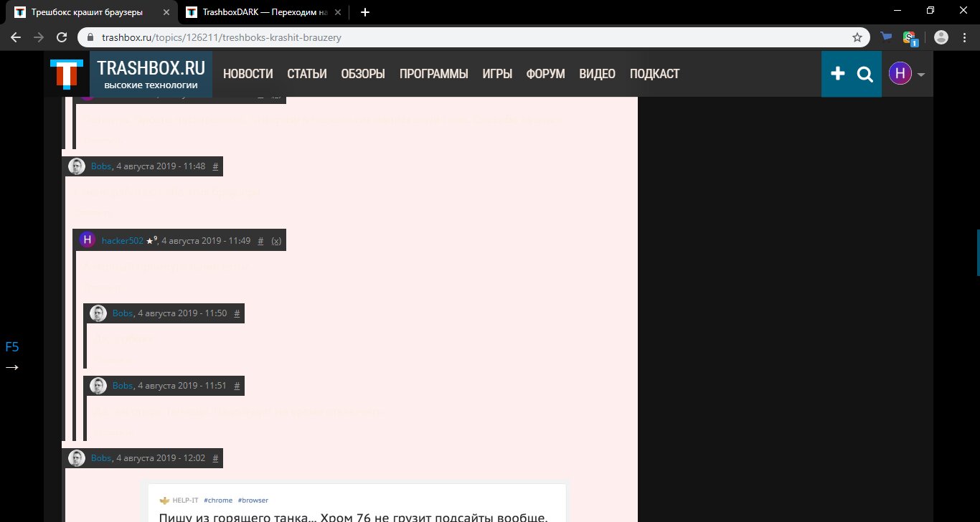Click # permalink of hacker502 11:49 comment
This screenshot has width=980, height=522.
[x=260, y=241]
